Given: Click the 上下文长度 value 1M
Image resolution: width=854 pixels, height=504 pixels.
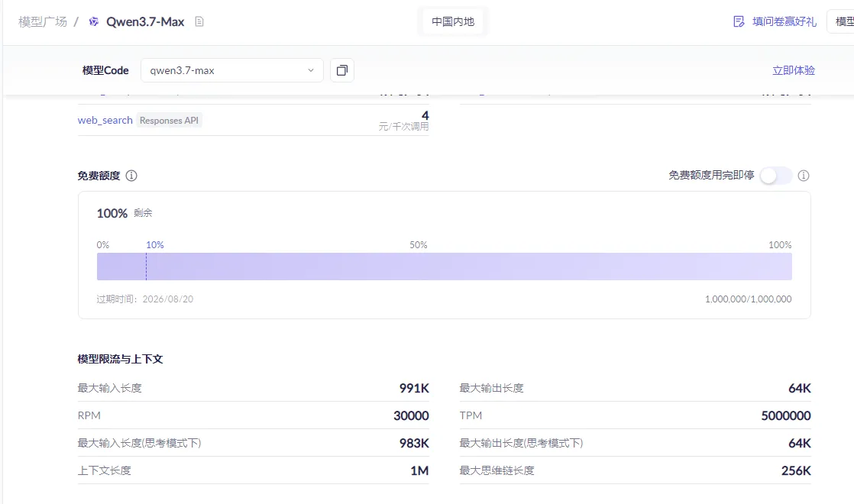Looking at the screenshot, I should point(419,471).
